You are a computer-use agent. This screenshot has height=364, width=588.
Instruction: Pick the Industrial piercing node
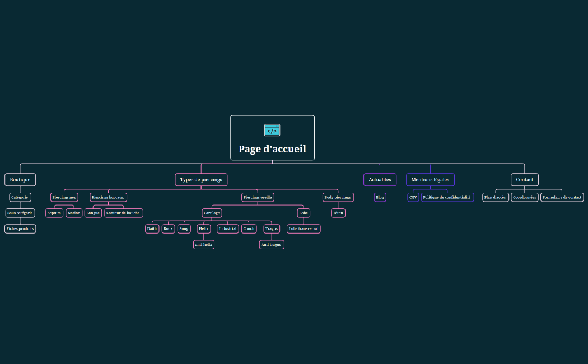tap(227, 228)
